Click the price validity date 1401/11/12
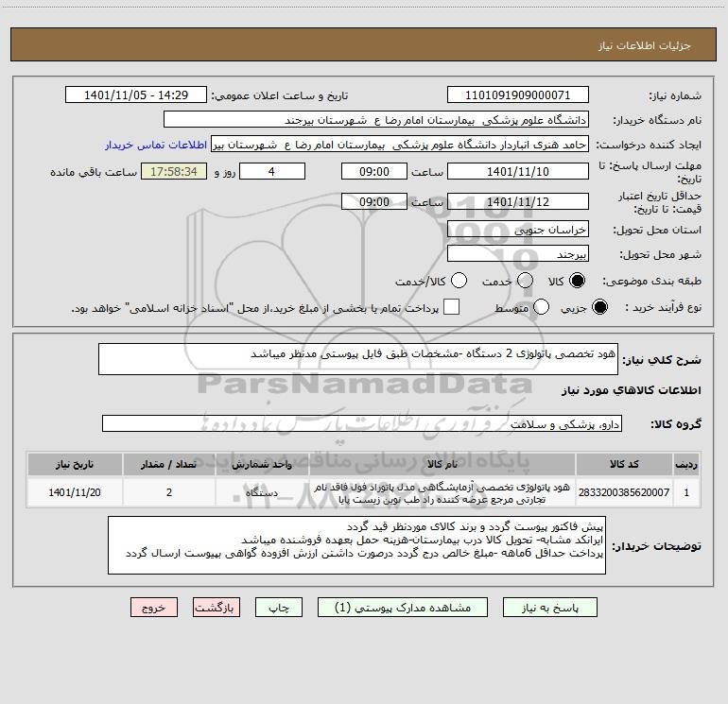This screenshot has width=728, height=704. pyautogui.click(x=518, y=201)
